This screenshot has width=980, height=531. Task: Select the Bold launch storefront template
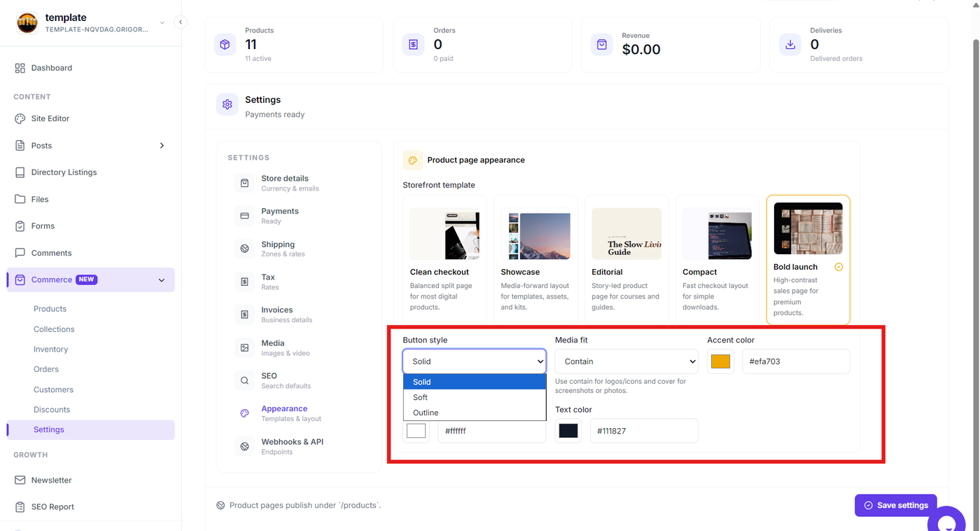(808, 260)
